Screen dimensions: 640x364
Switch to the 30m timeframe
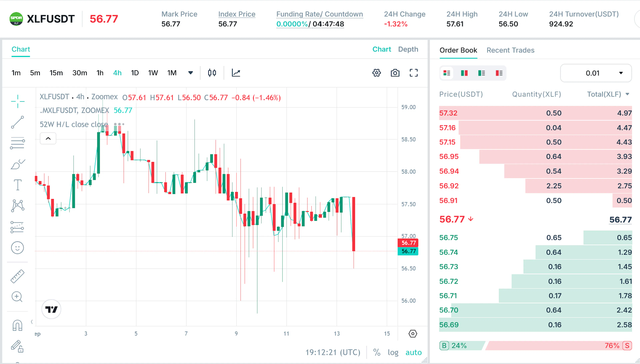tap(80, 73)
